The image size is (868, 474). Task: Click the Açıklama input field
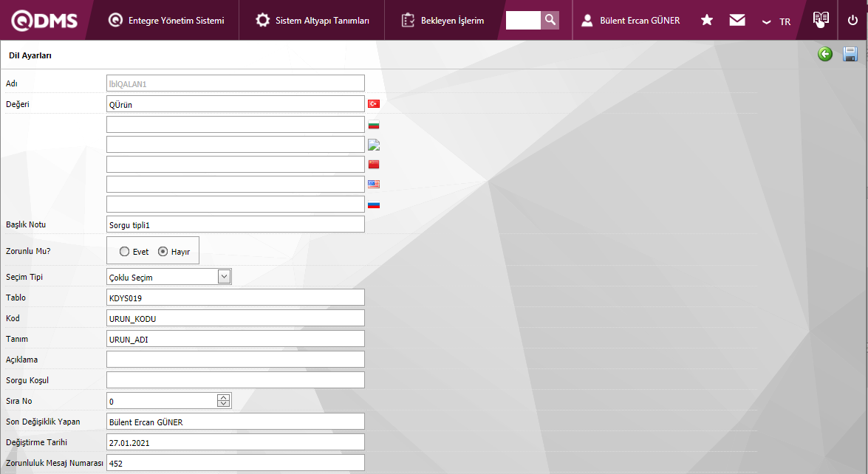(235, 360)
